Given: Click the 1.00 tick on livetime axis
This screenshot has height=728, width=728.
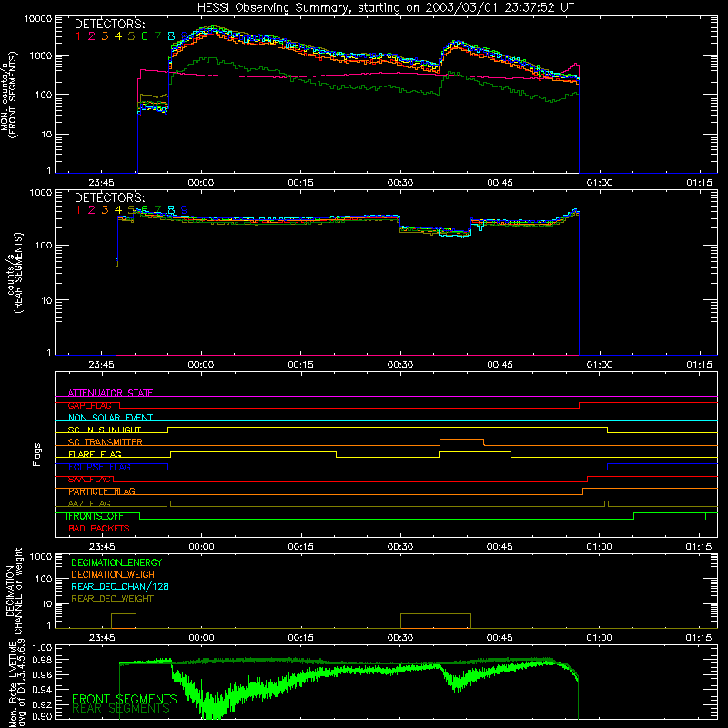Looking at the screenshot, I should pos(42,648).
